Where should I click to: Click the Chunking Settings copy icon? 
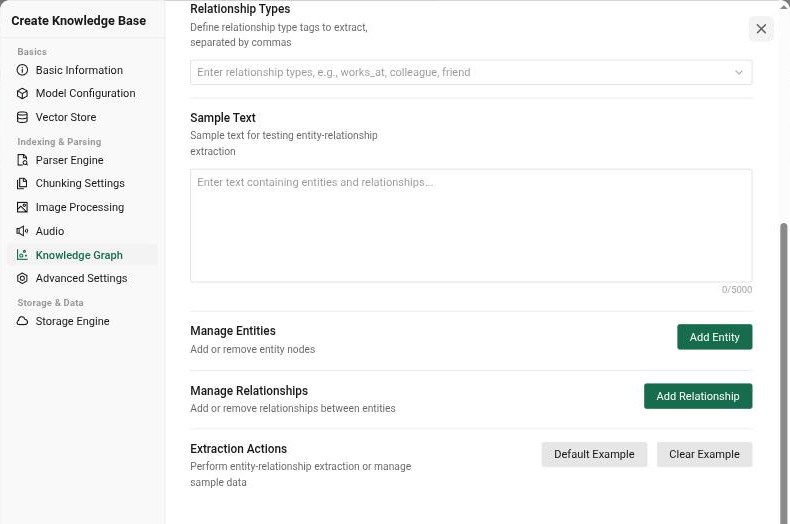[22, 183]
